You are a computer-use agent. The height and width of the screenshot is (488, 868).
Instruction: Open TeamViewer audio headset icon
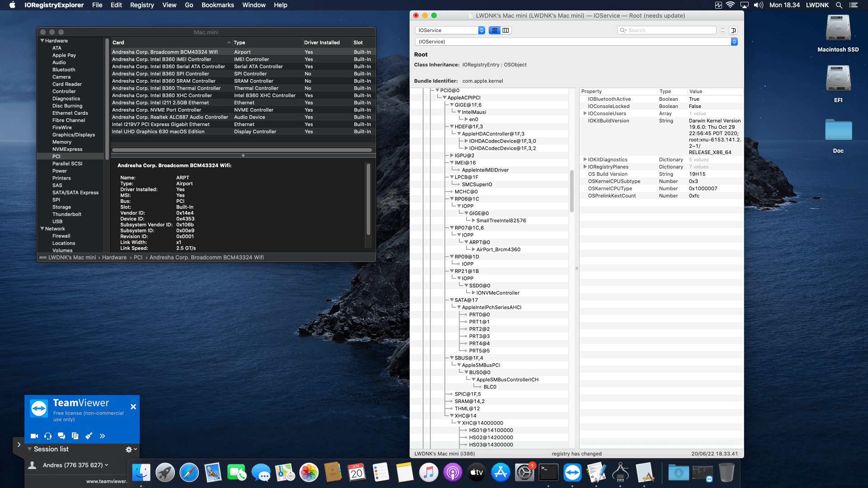[48, 436]
